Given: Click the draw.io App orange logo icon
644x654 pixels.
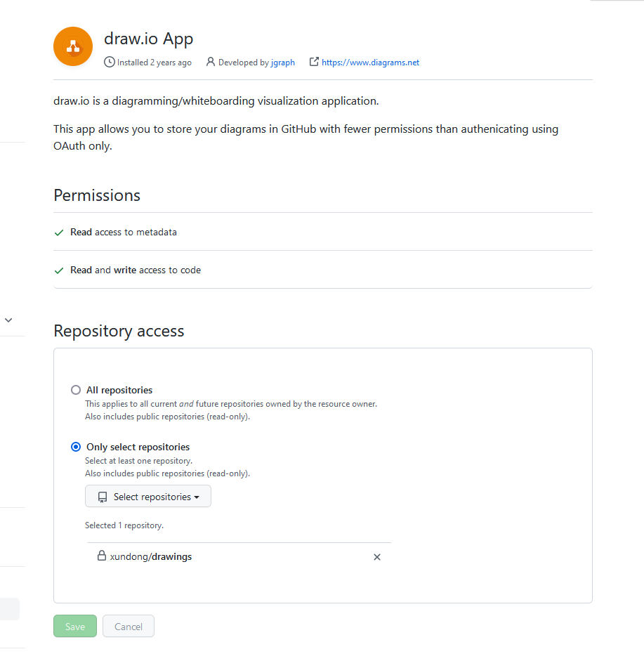Looking at the screenshot, I should tap(72, 46).
